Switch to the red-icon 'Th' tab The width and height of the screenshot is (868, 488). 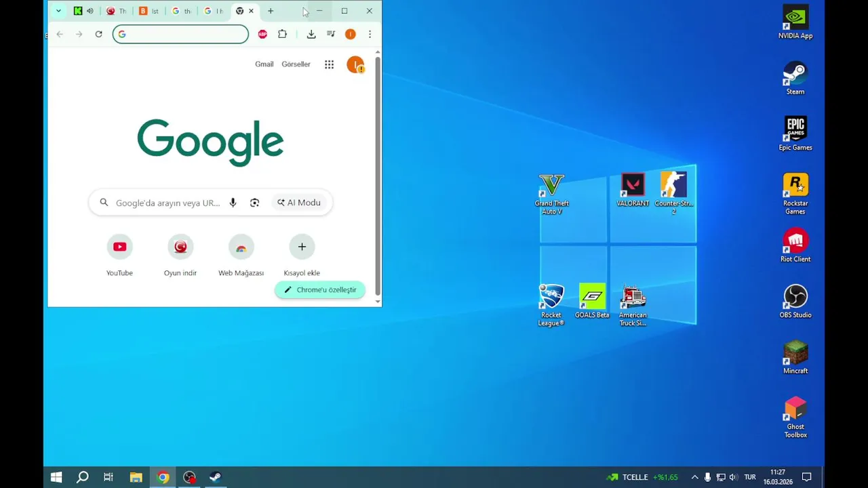(116, 11)
